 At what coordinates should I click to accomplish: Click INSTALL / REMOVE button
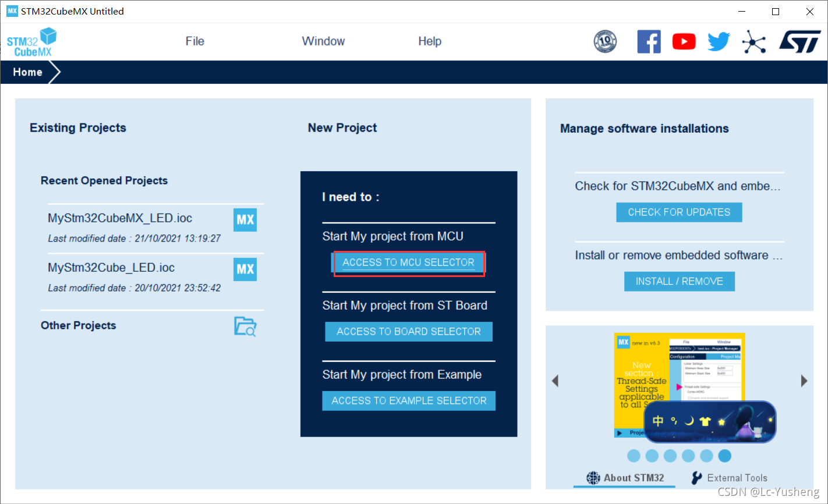pos(680,282)
